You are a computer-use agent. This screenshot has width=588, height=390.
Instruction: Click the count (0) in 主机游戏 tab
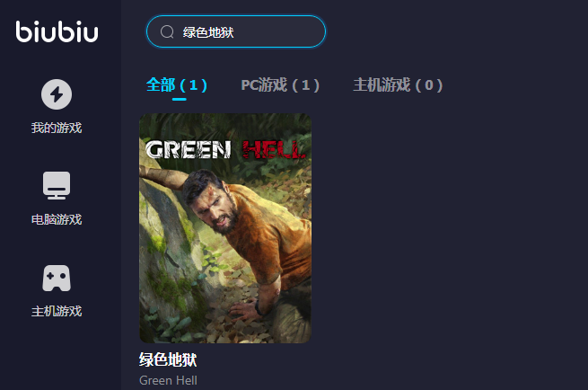(429, 85)
